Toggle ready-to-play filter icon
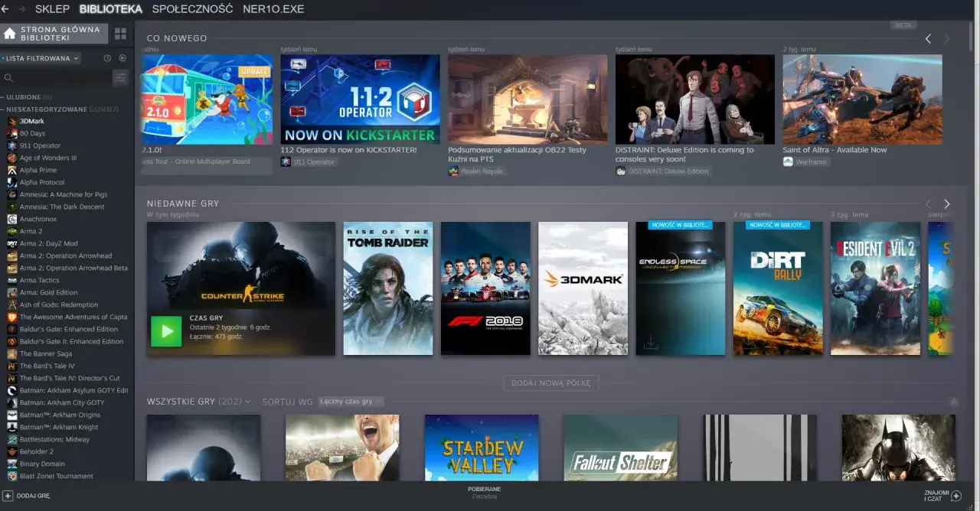The image size is (980, 511). click(122, 58)
